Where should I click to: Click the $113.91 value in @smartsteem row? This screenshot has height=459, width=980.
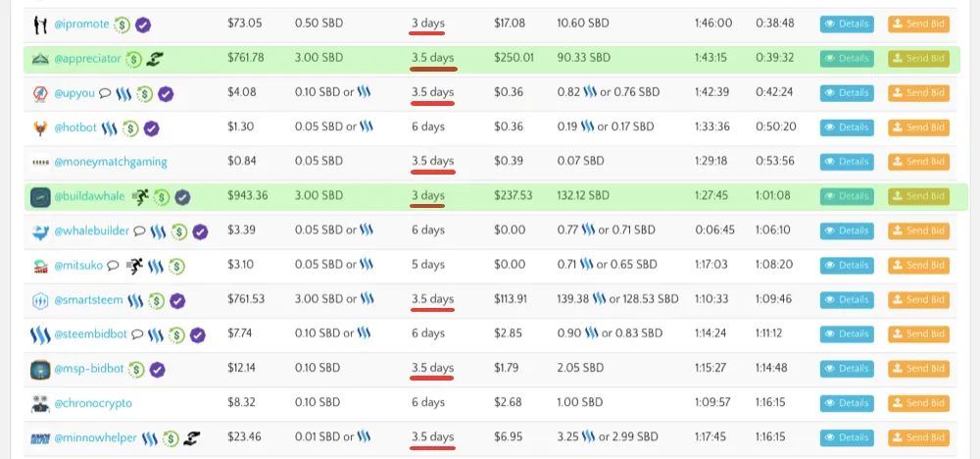click(x=511, y=299)
